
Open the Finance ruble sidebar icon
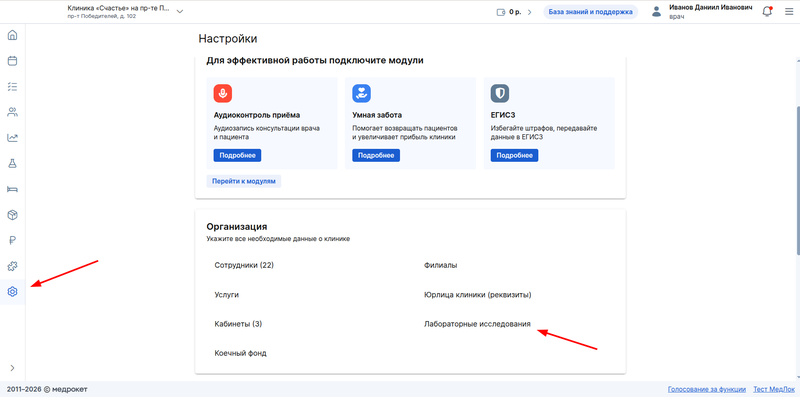coord(12,240)
